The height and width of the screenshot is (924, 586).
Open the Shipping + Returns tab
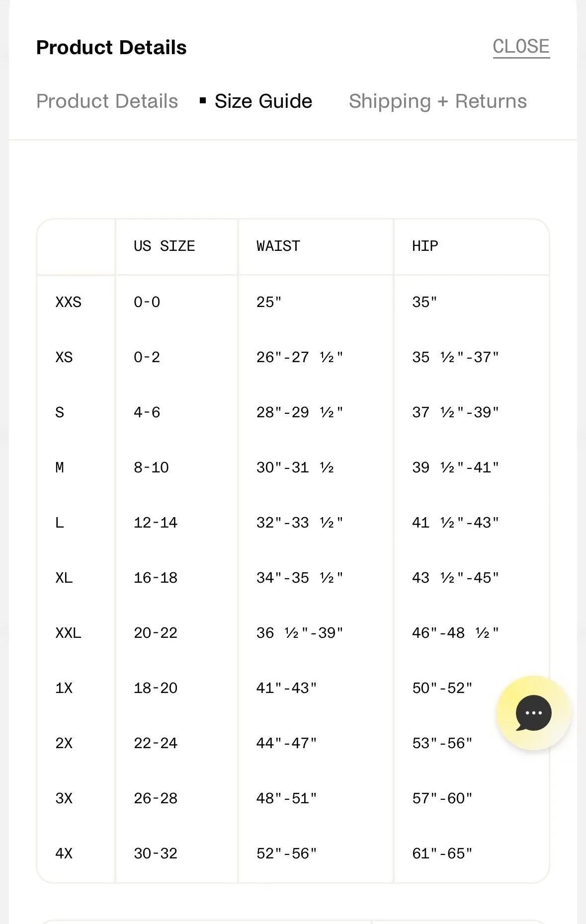437,101
